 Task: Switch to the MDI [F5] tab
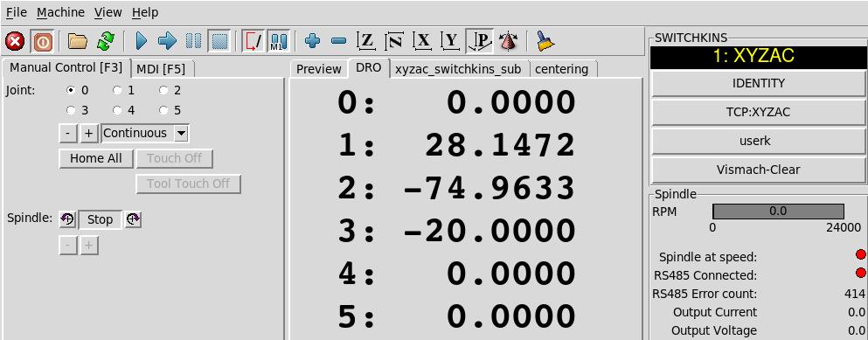161,69
